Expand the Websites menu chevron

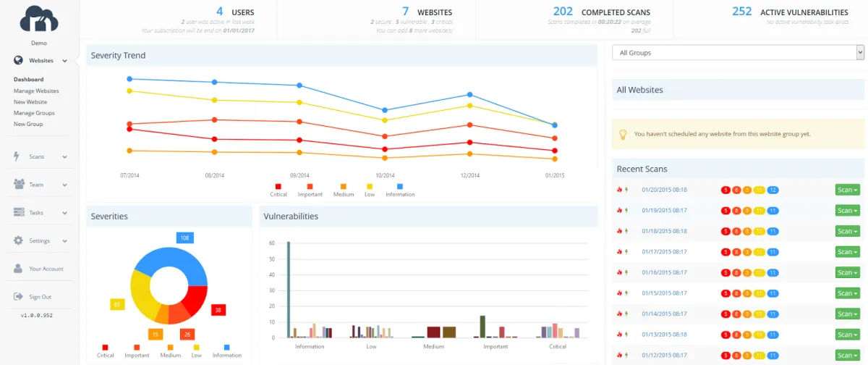(64, 61)
